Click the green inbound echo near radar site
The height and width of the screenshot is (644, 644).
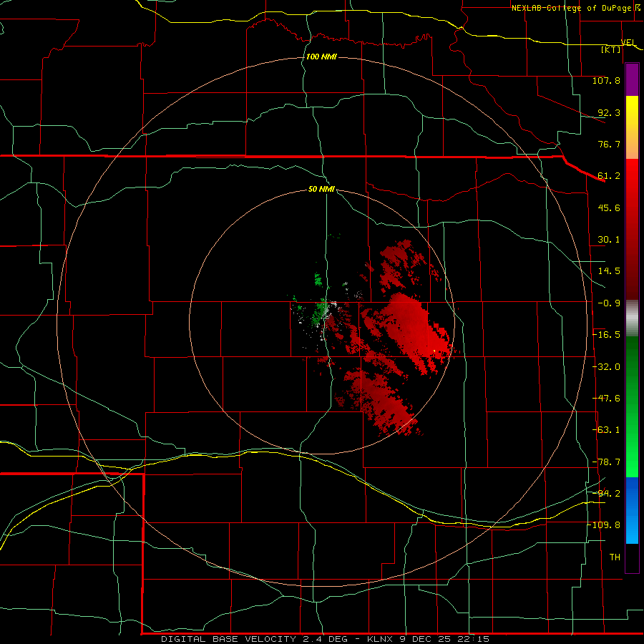[318, 312]
